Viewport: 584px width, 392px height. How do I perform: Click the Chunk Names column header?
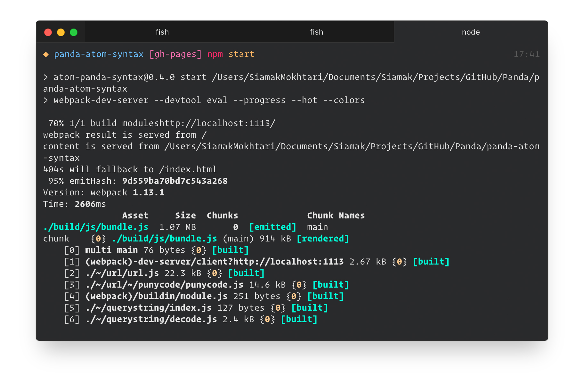point(336,216)
